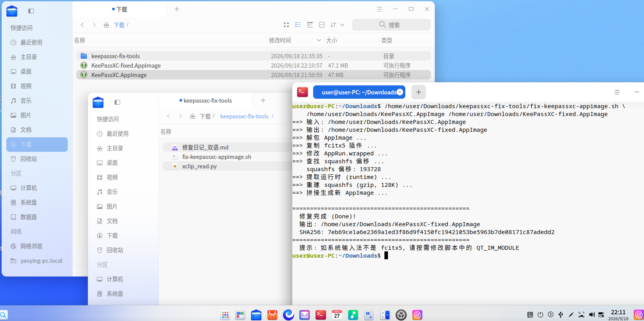This screenshot has height=321, width=644.
Task: Open 文档 in the 下载 window sidebar
Action: [x=37, y=130]
